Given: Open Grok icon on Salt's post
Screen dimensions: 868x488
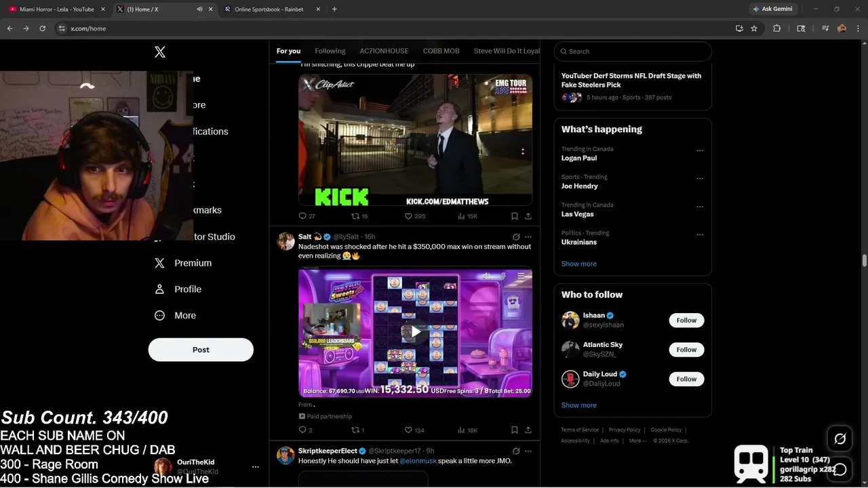Looking at the screenshot, I should pos(516,237).
